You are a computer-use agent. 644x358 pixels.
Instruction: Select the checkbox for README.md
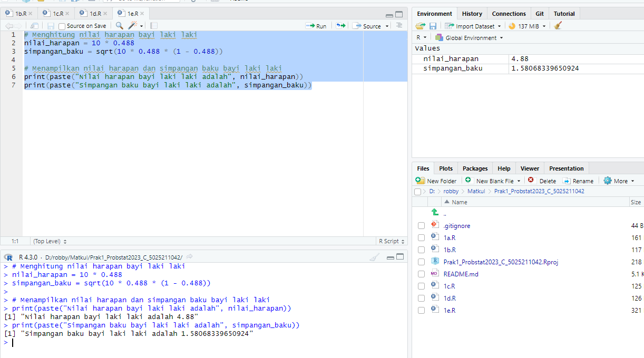[421, 274]
